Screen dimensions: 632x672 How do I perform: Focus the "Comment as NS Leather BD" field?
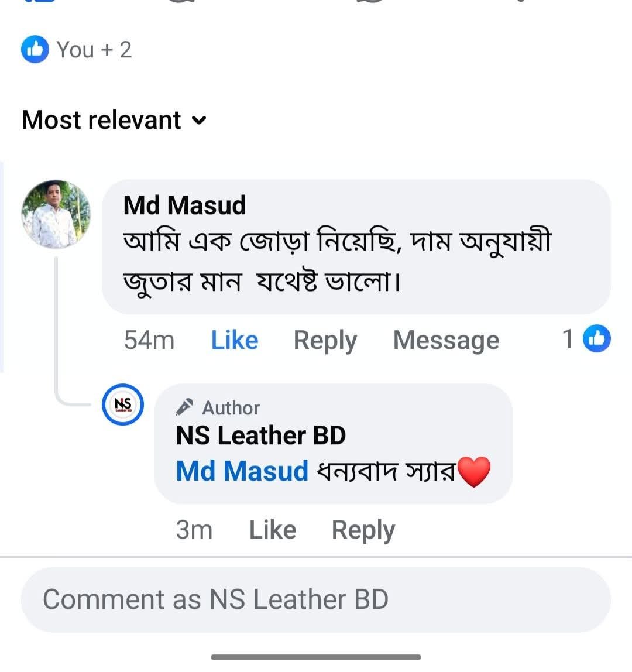316,599
